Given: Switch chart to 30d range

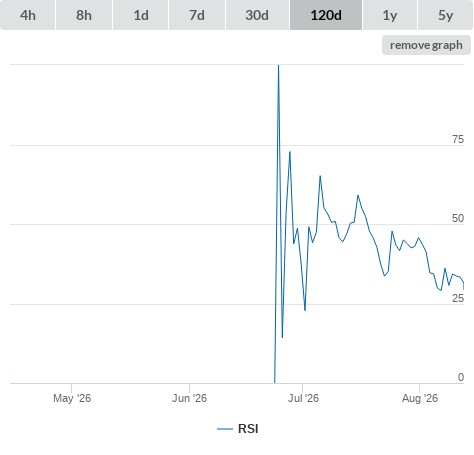Looking at the screenshot, I should pos(257,15).
